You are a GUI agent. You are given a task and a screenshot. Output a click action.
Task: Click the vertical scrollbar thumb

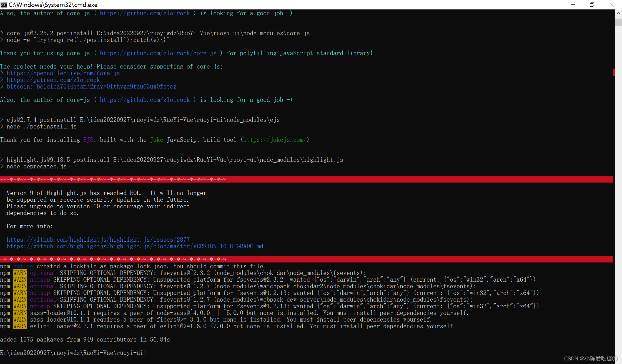coord(618,22)
